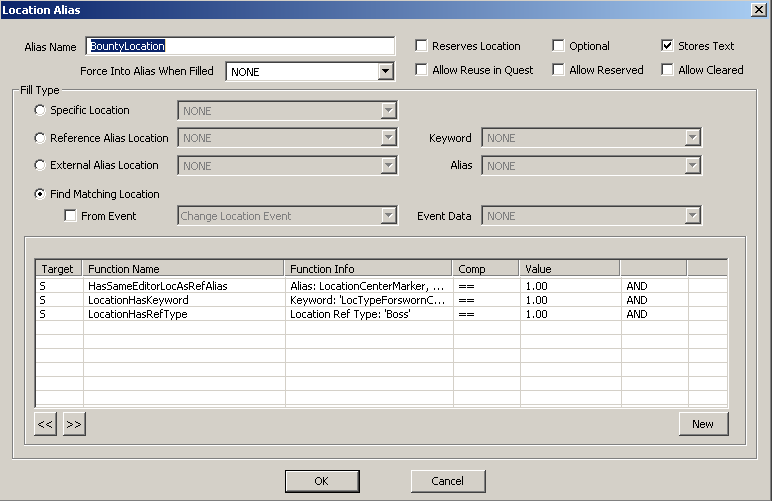Select the Specific Location radio button
The height and width of the screenshot is (501, 772).
pos(41,110)
